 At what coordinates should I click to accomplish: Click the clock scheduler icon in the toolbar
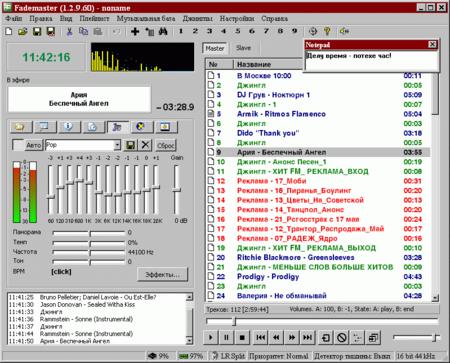click(313, 31)
